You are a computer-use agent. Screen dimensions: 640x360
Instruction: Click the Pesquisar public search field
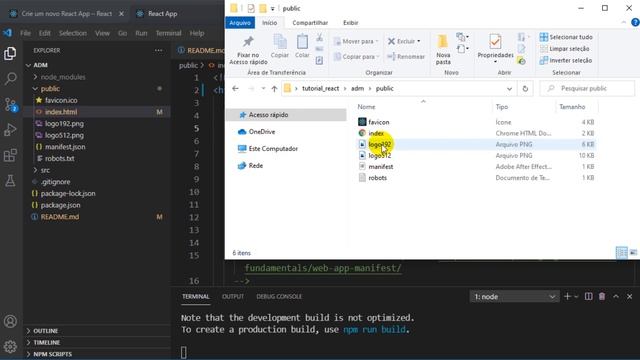click(x=587, y=89)
